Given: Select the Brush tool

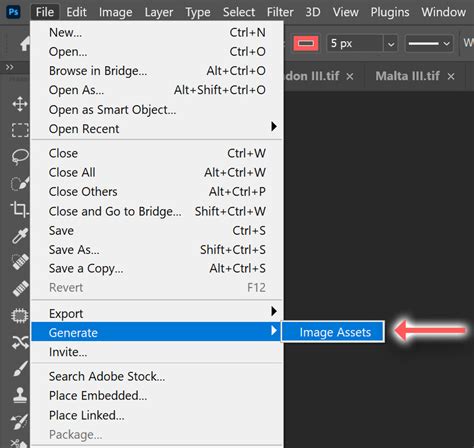Looking at the screenshot, I should (x=20, y=369).
